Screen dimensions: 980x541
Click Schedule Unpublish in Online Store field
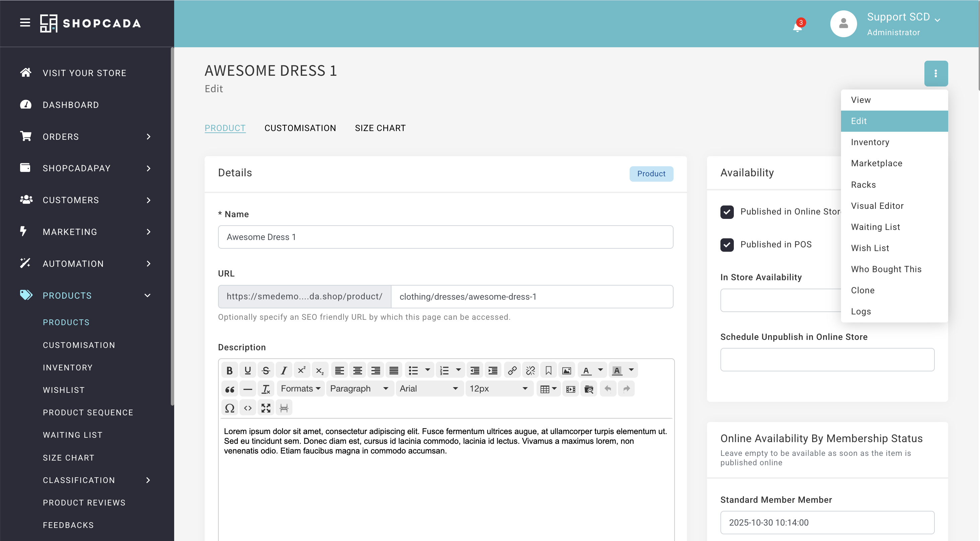point(828,360)
